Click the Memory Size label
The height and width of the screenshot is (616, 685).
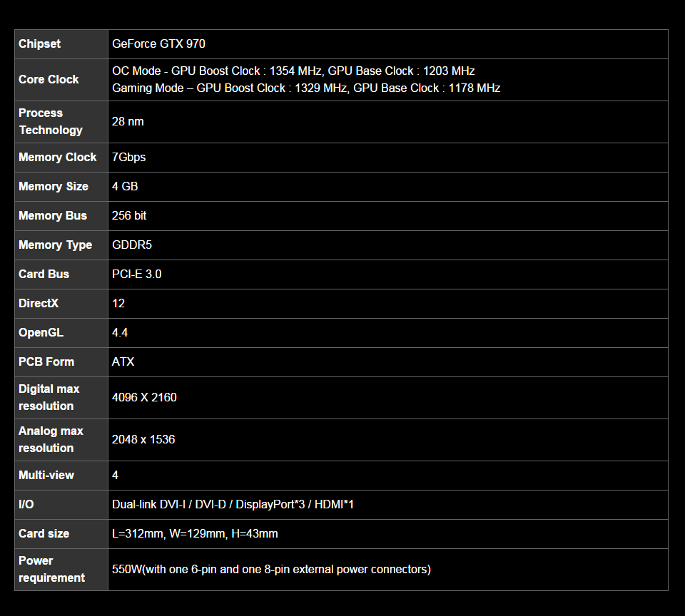(54, 186)
